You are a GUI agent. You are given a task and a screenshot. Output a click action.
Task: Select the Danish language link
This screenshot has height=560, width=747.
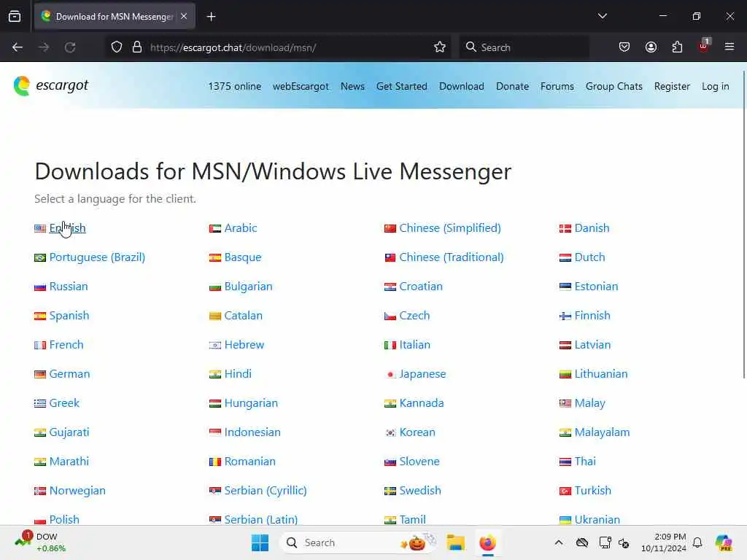click(x=592, y=228)
